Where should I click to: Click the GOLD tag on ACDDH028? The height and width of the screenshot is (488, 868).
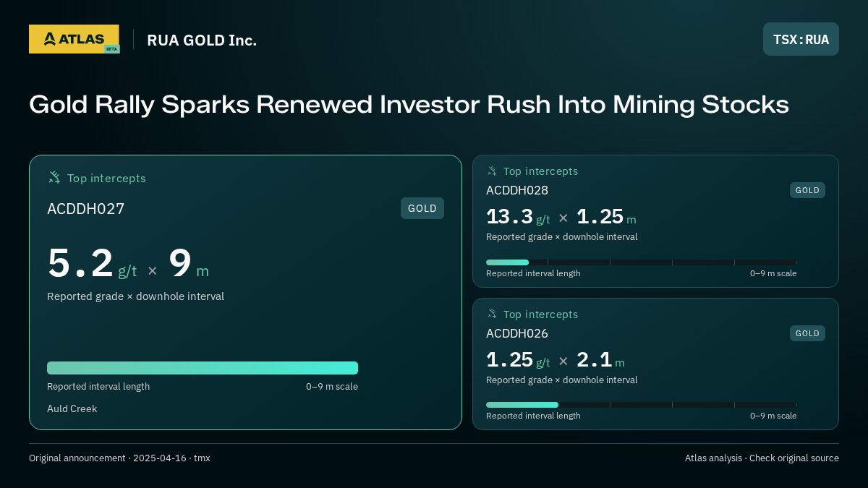[x=807, y=190]
